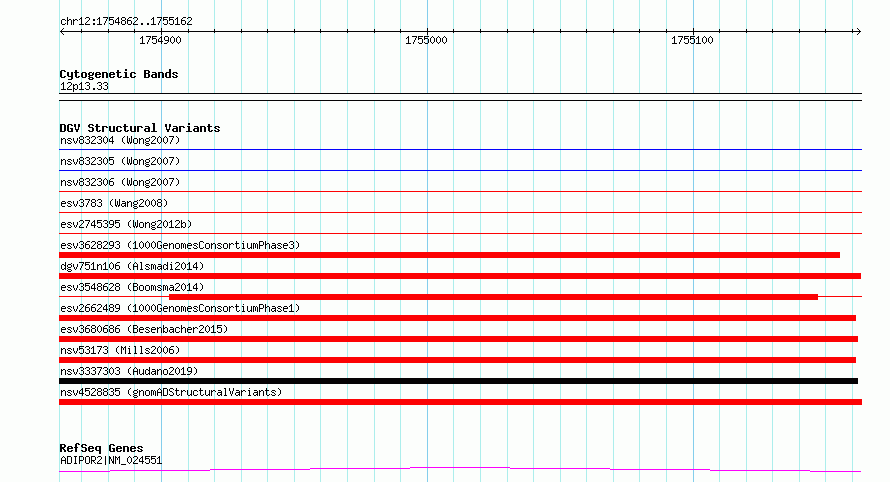Click the red nsv53173 Mills2006 bar
Screen dimensions: 890x482
[x=457, y=360]
